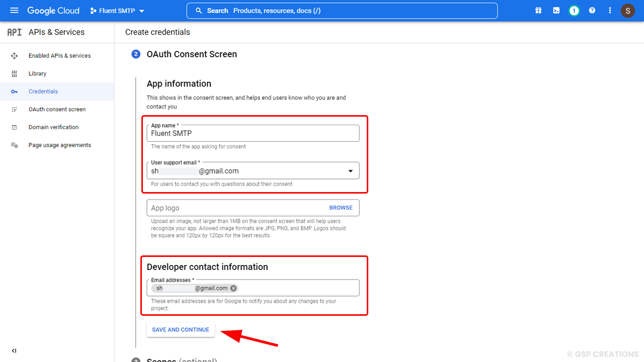644x362 pixels.
Task: Open the more options three-dot menu
Action: 610,11
